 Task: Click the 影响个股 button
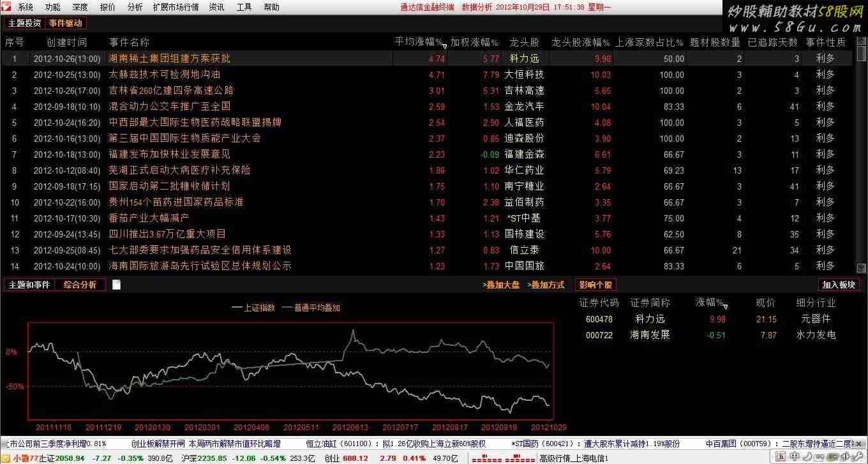[595, 285]
